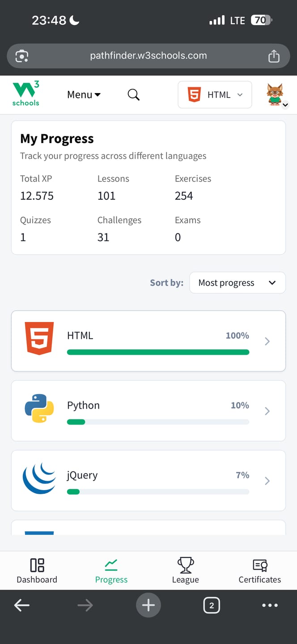Tap the Progress chart icon
Screen dimensions: 297x644
click(x=111, y=565)
